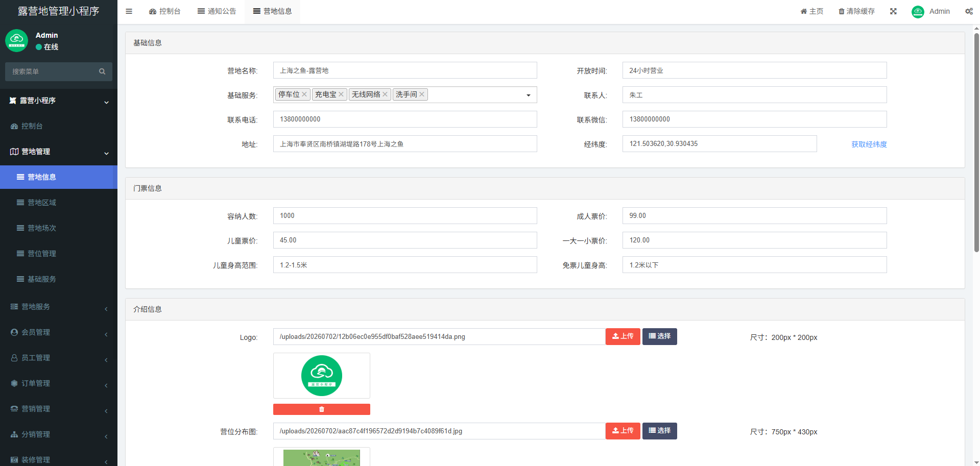The width and height of the screenshot is (980, 466).
Task: Click the 联系人 input field
Action: point(754,95)
